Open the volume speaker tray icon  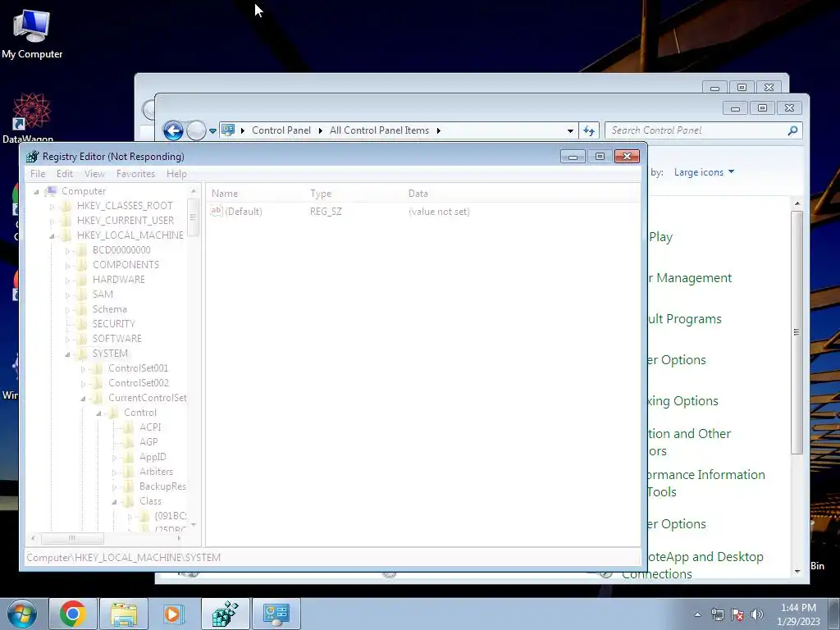pos(757,614)
